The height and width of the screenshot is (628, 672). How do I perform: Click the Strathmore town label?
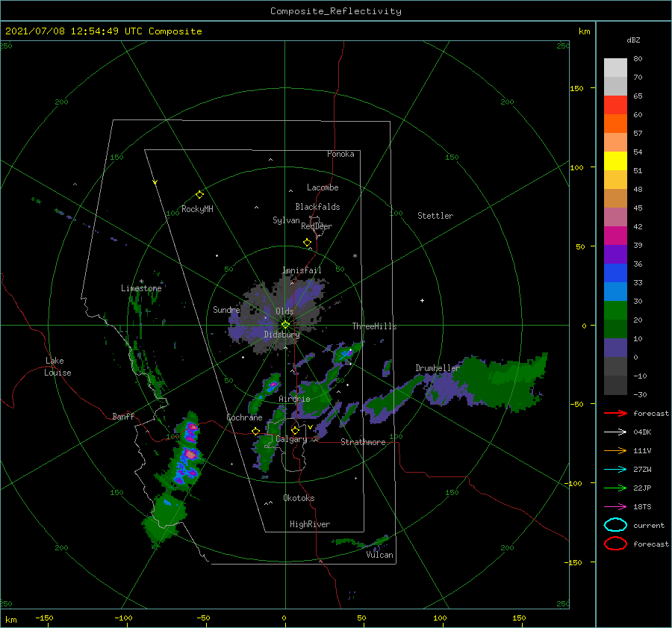363,442
